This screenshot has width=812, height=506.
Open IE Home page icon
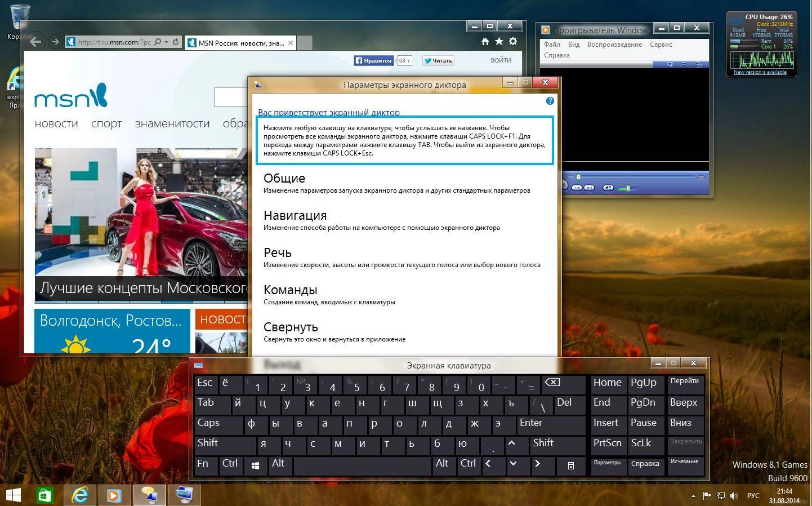485,41
